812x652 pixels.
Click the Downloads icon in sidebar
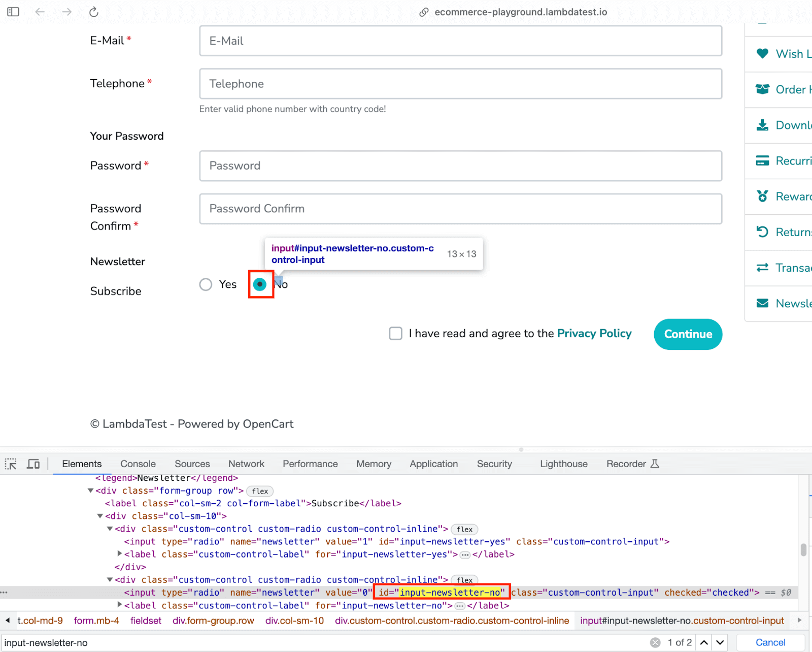coord(762,125)
